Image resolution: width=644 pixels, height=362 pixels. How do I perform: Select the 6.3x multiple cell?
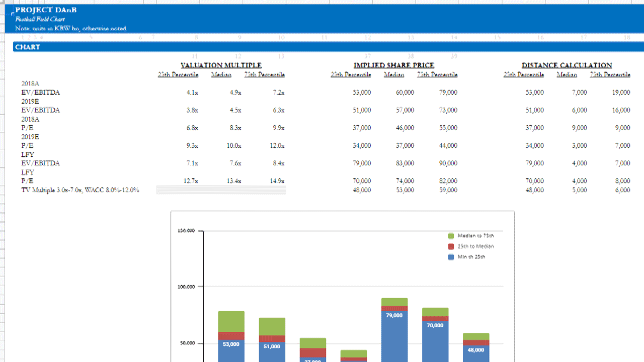tap(279, 110)
